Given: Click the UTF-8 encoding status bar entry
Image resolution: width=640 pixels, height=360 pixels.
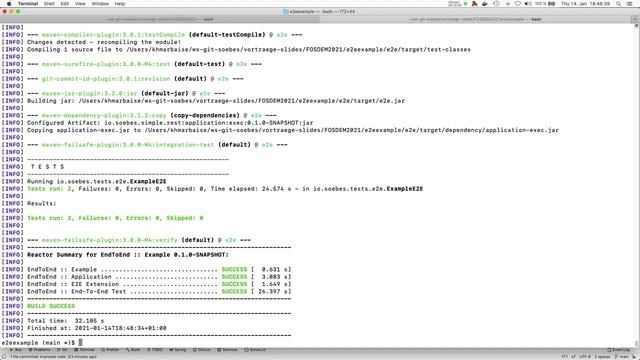Looking at the screenshot, I should (585, 357).
